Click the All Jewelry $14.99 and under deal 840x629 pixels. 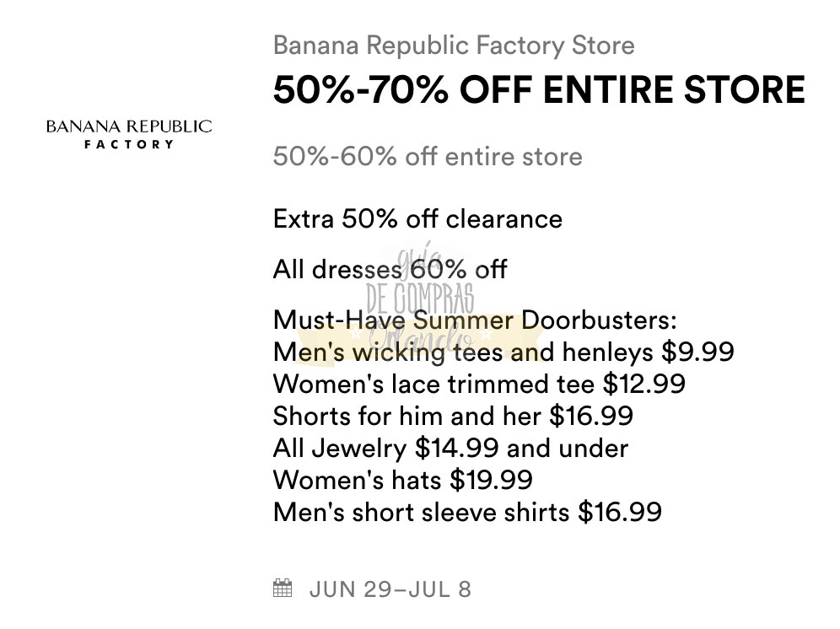450,448
